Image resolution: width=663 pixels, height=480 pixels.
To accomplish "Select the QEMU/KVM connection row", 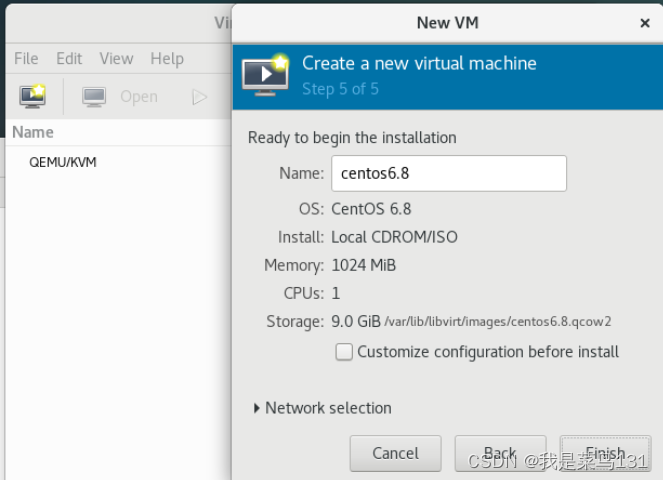I will pyautogui.click(x=118, y=162).
